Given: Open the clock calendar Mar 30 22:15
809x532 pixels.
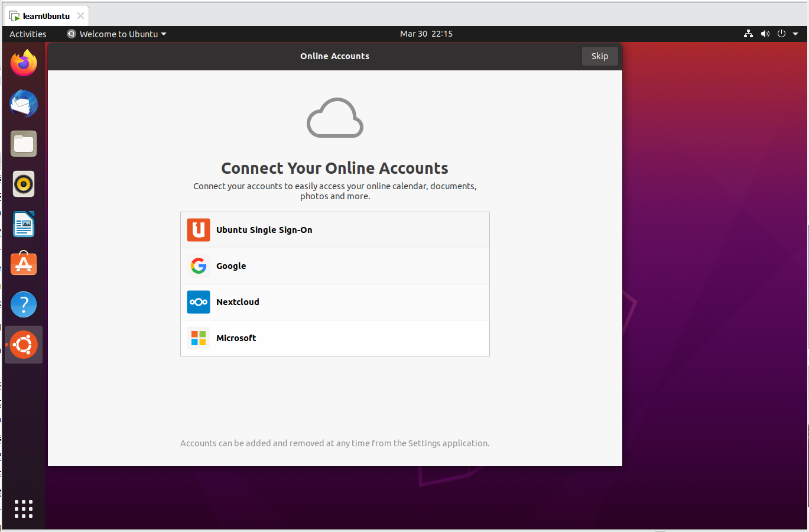Looking at the screenshot, I should [426, 34].
